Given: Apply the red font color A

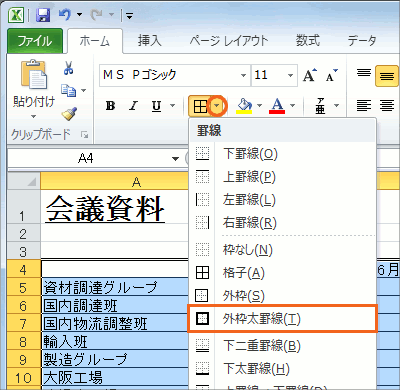Looking at the screenshot, I should click(277, 106).
